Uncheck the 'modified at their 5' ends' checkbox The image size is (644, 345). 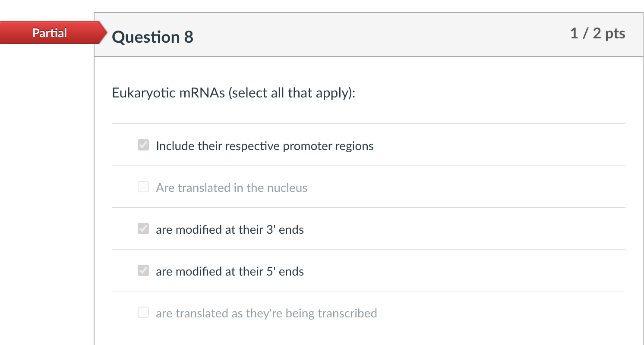tap(143, 271)
